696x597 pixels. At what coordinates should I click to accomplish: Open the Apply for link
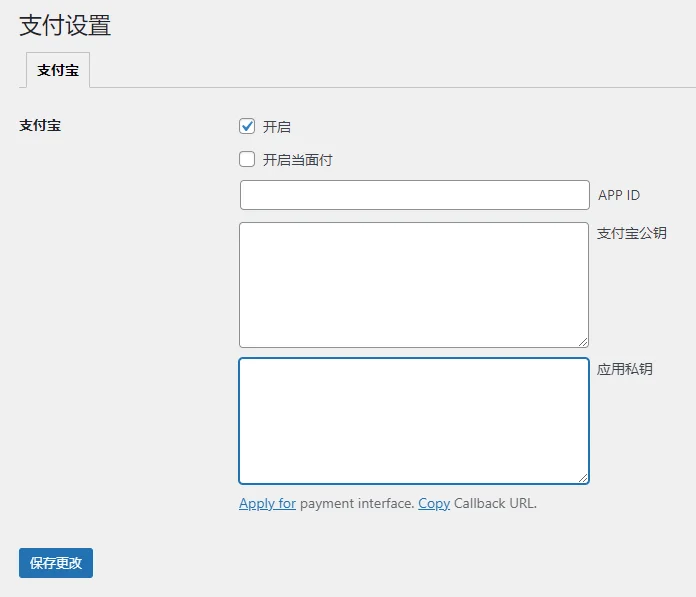(x=267, y=504)
